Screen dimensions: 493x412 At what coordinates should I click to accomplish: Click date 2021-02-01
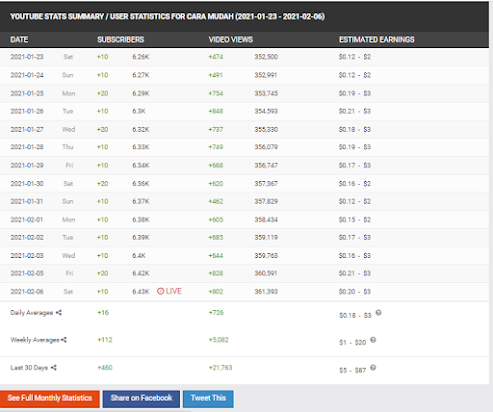coord(27,220)
